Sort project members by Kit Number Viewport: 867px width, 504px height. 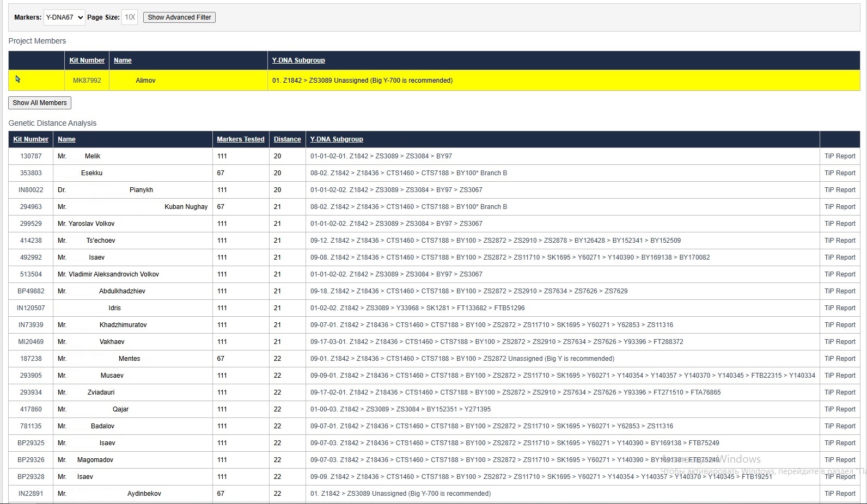[x=87, y=60]
